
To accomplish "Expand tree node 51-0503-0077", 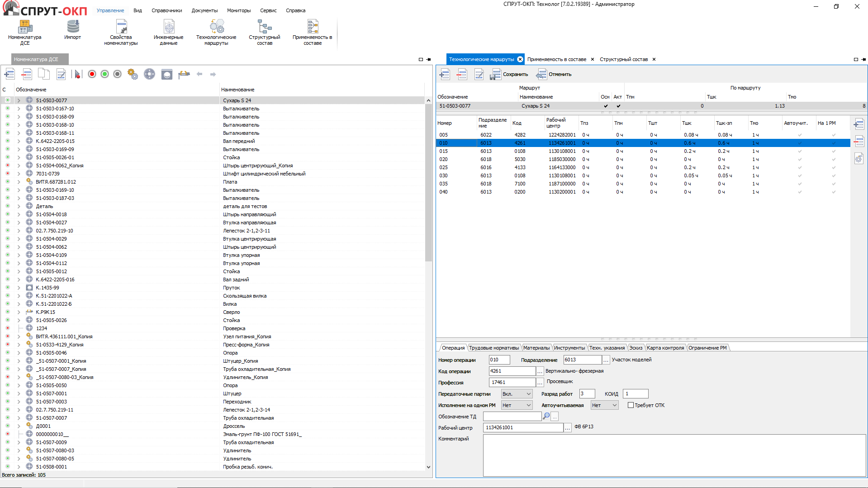I will (x=19, y=100).
